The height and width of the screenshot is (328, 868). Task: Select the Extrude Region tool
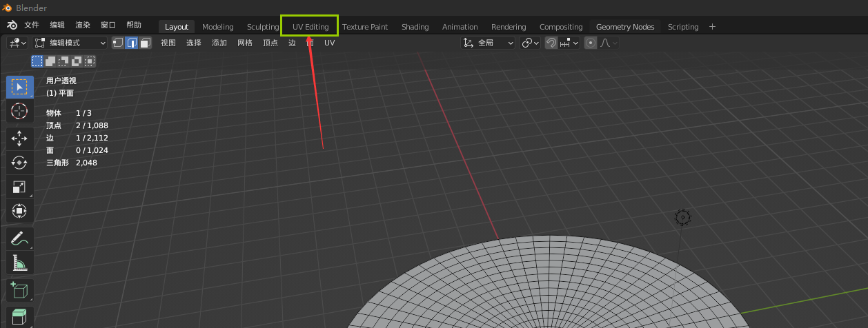tap(19, 317)
